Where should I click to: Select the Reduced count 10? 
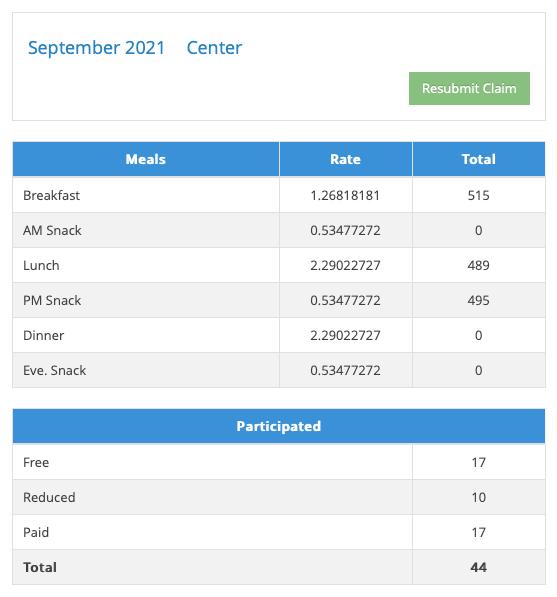pyautogui.click(x=479, y=497)
